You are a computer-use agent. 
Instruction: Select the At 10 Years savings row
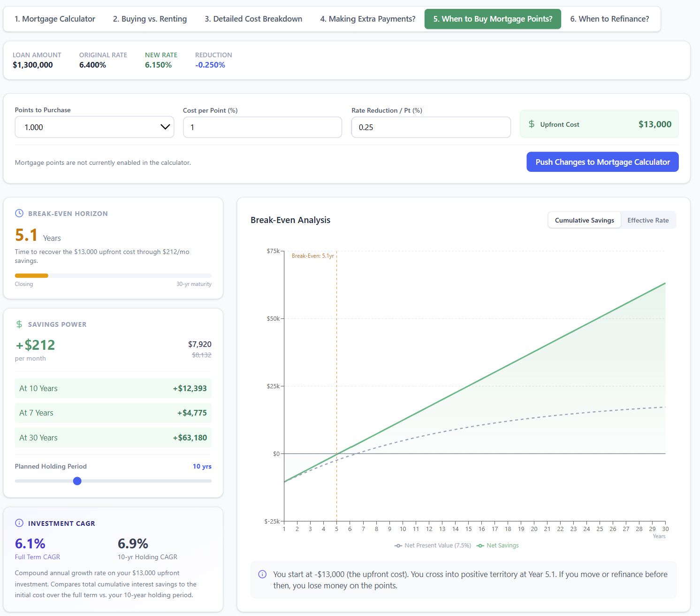pos(113,388)
